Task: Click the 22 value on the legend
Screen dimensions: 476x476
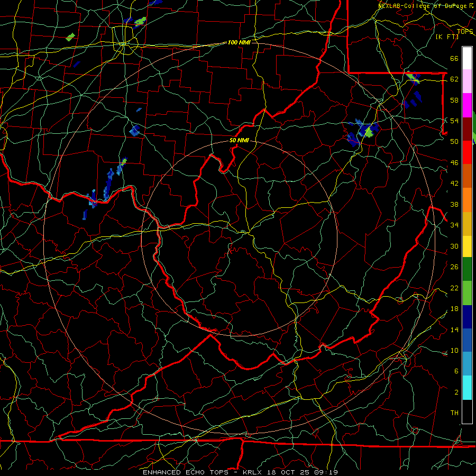Action: (x=454, y=288)
